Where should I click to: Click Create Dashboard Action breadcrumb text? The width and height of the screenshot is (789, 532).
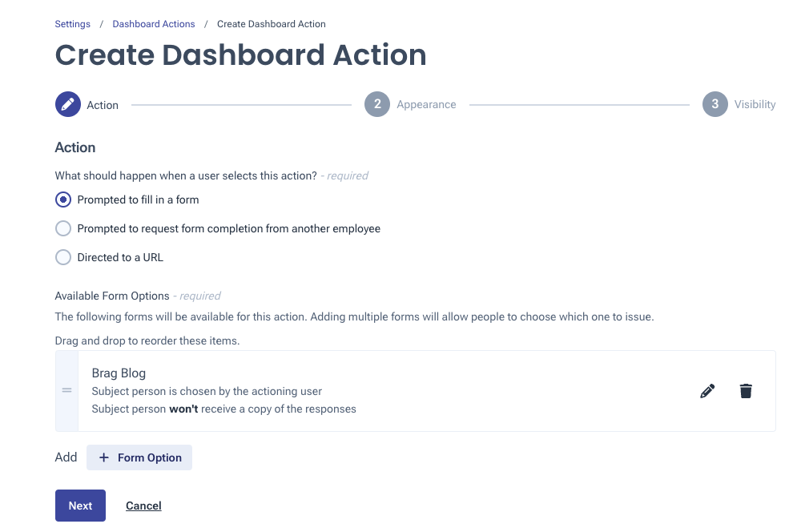click(x=272, y=24)
